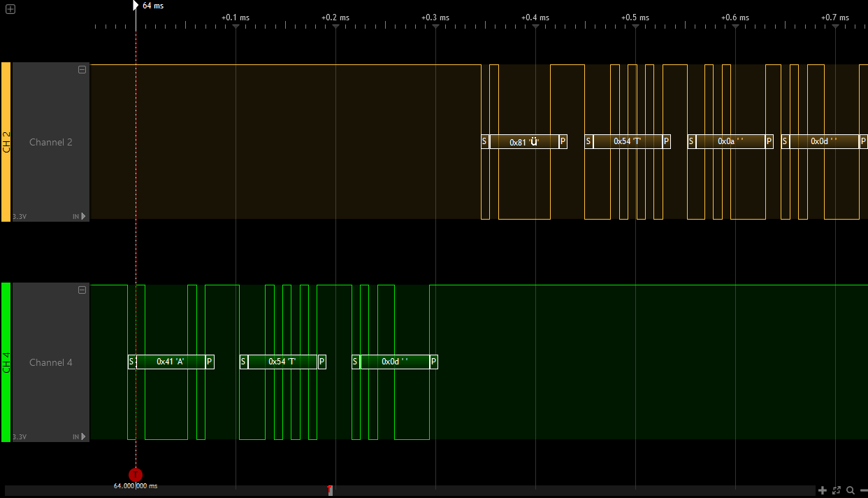
Task: Click the 64 ms timeline flag
Action: point(136,6)
